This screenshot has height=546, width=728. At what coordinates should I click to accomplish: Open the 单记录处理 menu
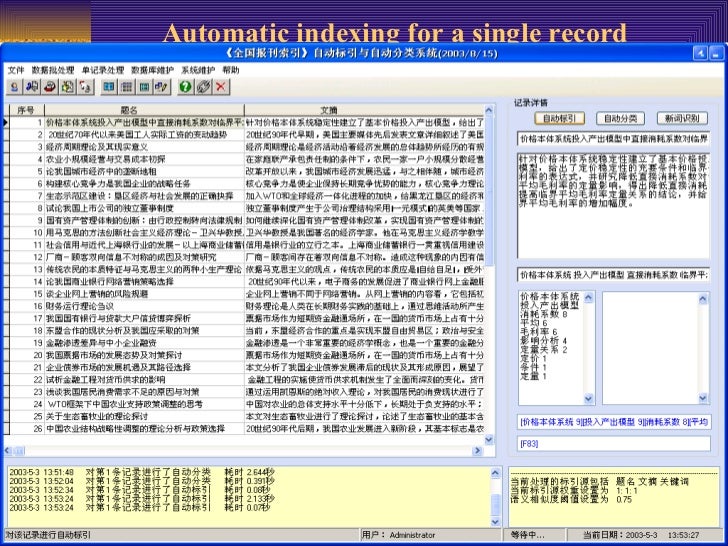pyautogui.click(x=103, y=70)
